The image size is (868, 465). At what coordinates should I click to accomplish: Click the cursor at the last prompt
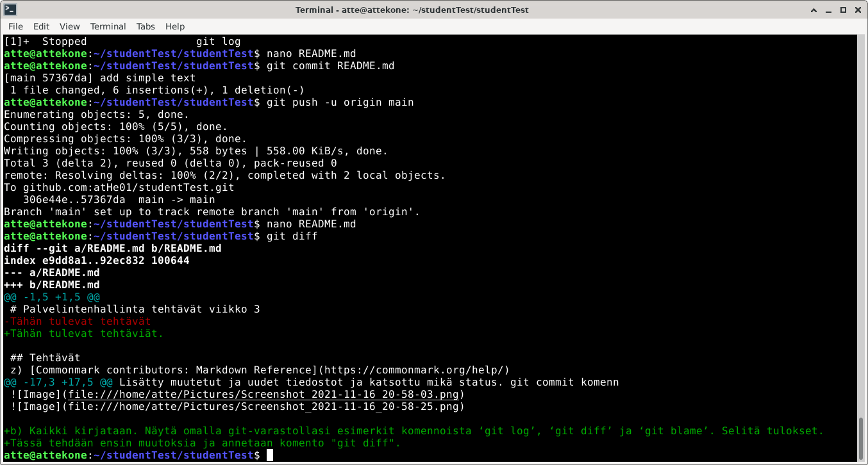tap(270, 455)
